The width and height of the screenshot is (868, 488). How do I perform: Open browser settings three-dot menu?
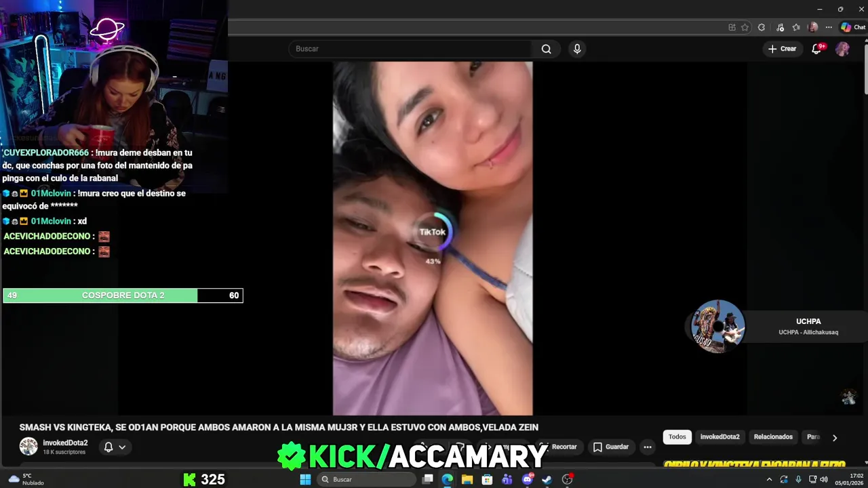pos(829,28)
